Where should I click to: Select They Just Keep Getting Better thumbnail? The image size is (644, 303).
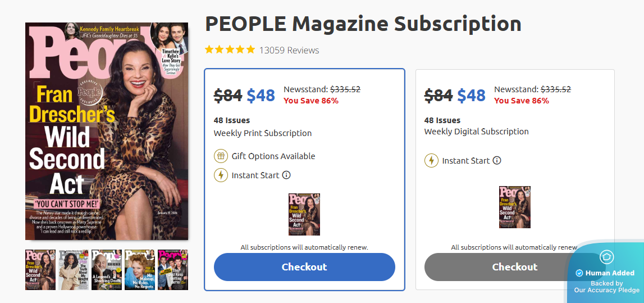point(173,270)
